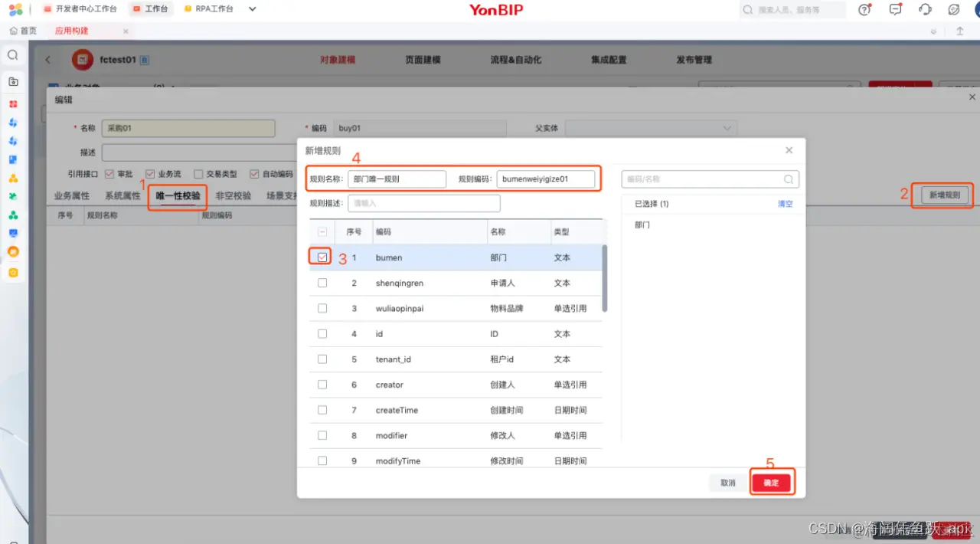
Task: Go to the 首页 home icon tab
Action: (23, 31)
